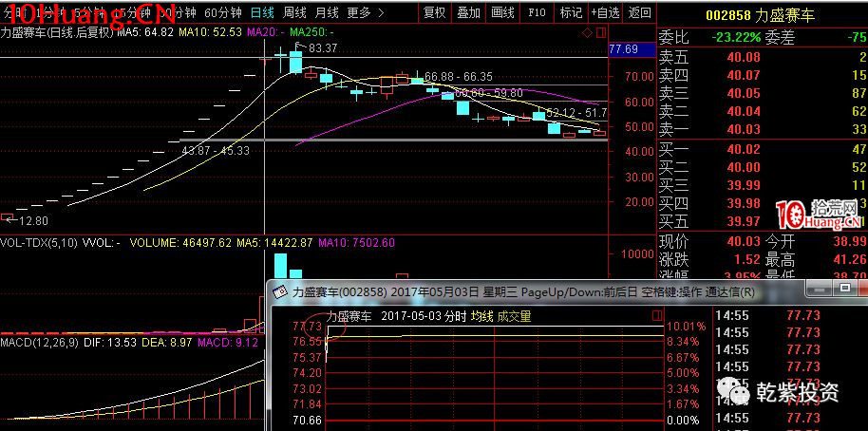Select the 卖二 40.04 order row
Screen dimensions: 868x431
[763, 112]
